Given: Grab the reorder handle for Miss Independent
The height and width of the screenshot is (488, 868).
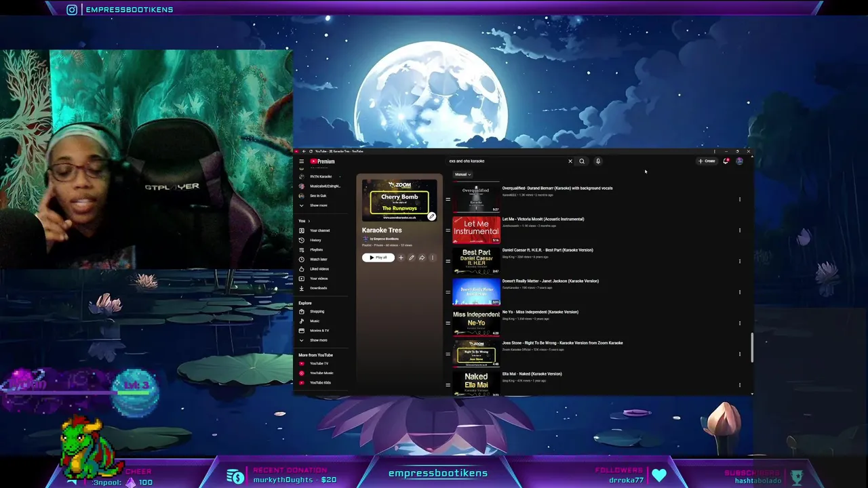Looking at the screenshot, I should (448, 323).
